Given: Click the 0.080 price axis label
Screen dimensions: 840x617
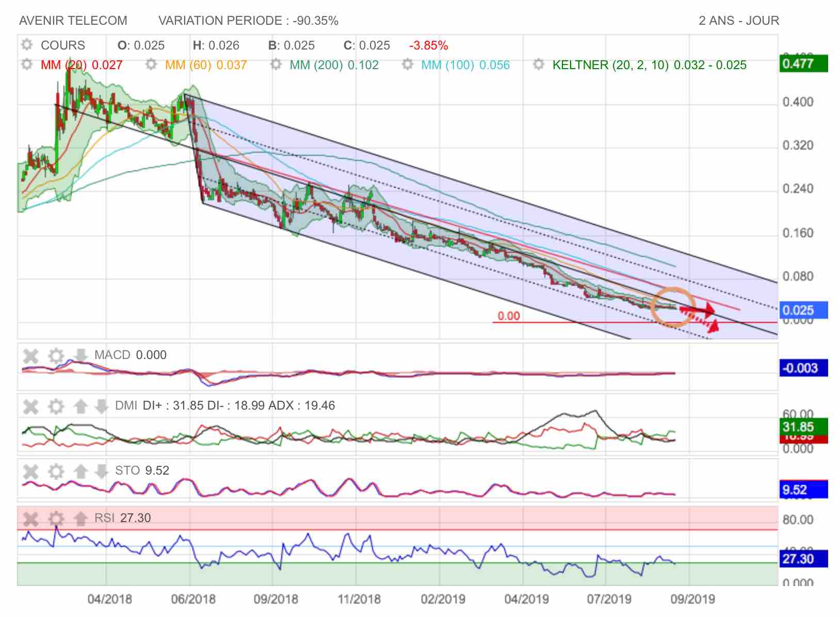Looking at the screenshot, I should click(798, 276).
